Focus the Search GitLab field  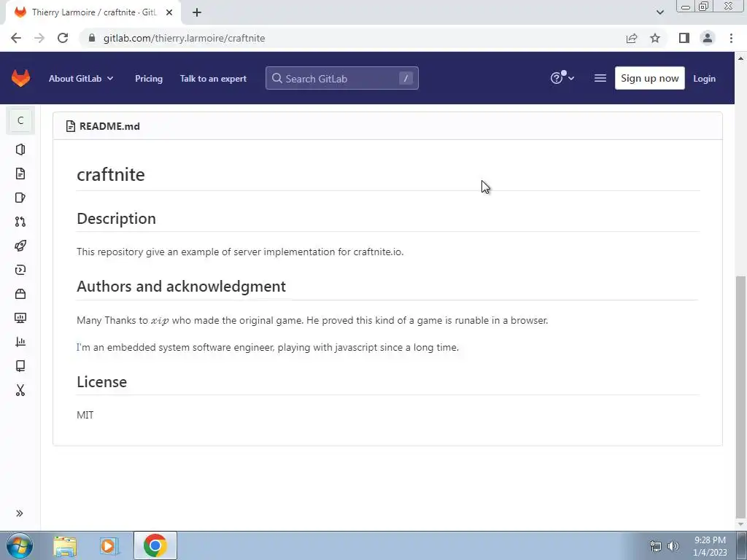(342, 79)
